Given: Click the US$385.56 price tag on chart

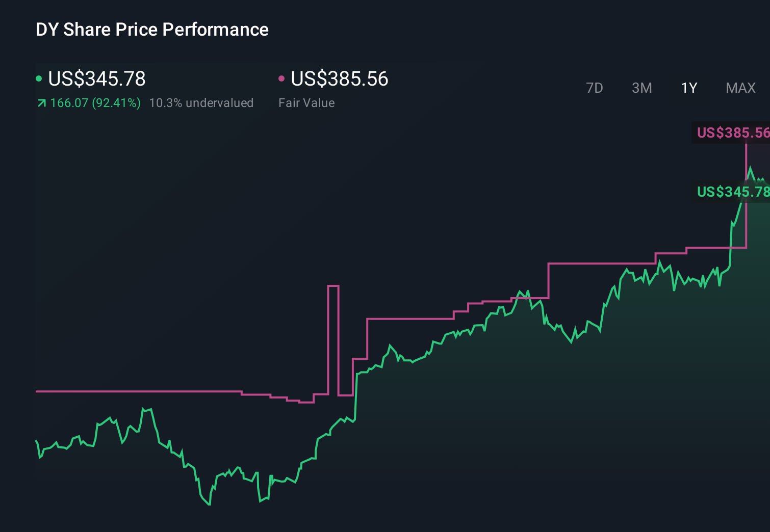Looking at the screenshot, I should tap(733, 133).
